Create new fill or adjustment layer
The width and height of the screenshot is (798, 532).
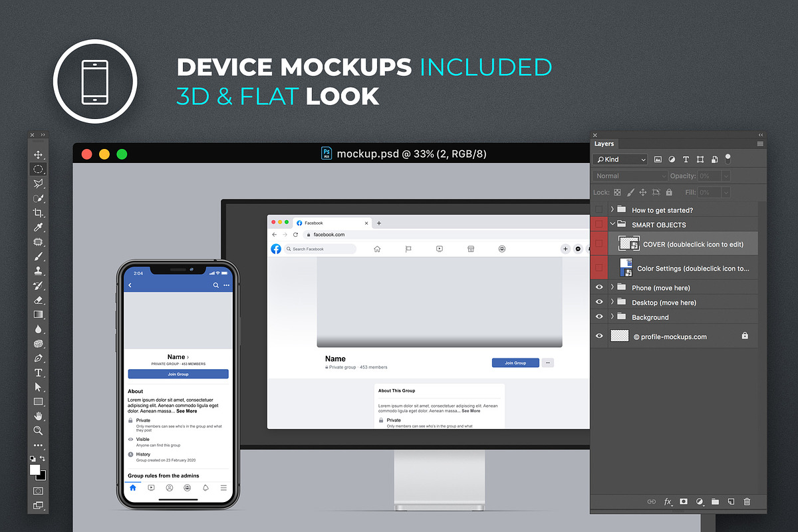tap(700, 502)
